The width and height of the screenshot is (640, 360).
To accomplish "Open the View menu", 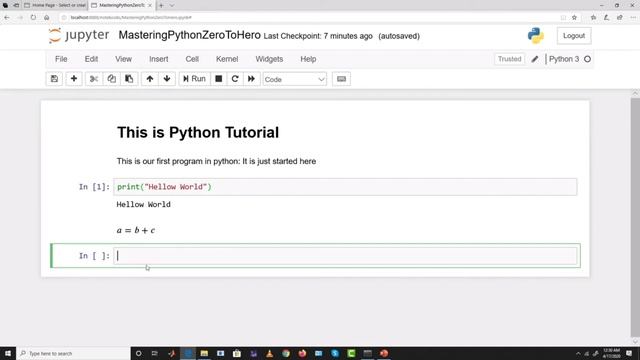I will (123, 59).
